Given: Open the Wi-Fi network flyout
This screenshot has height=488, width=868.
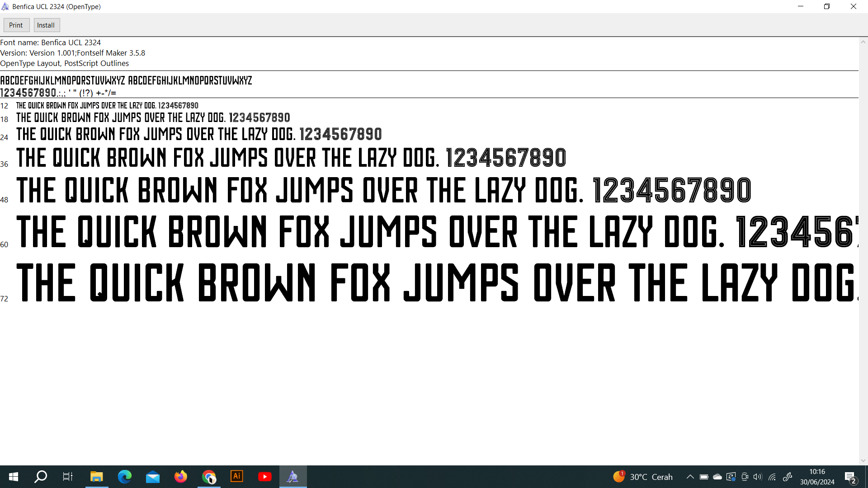Looking at the screenshot, I should pyautogui.click(x=772, y=477).
